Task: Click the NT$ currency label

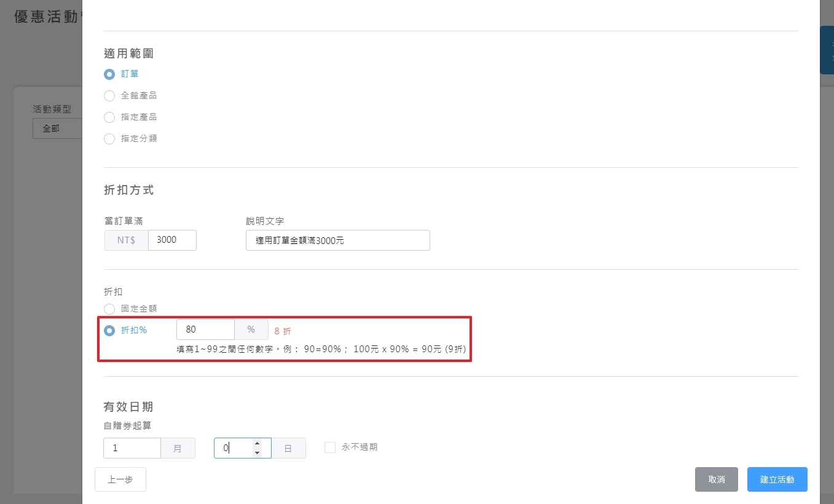Action: (127, 240)
